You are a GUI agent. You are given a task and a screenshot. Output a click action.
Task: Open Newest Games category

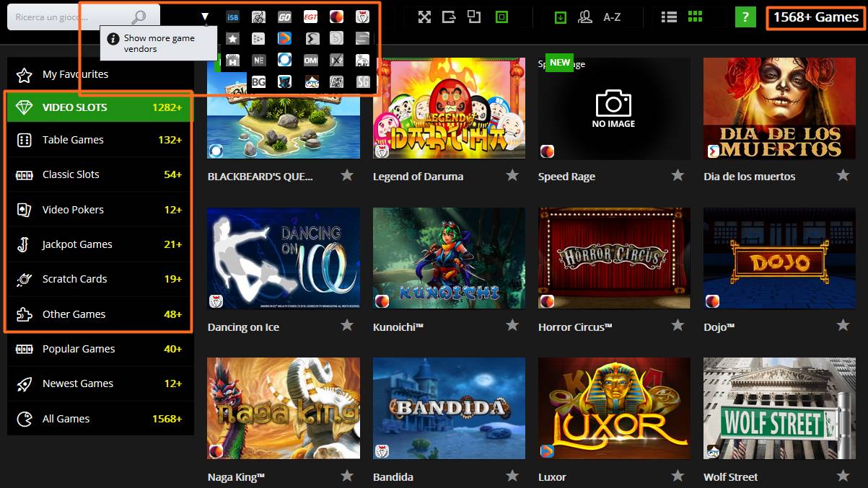(100, 383)
